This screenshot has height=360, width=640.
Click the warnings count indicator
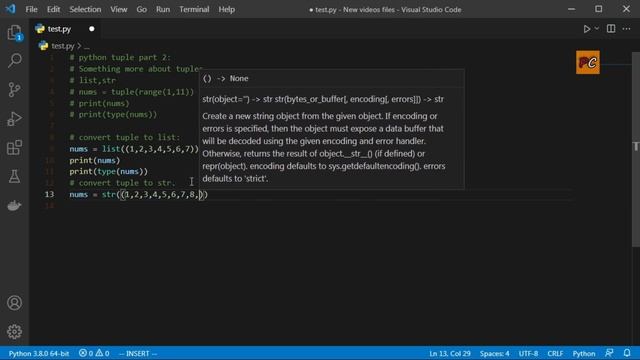pyautogui.click(x=102, y=353)
